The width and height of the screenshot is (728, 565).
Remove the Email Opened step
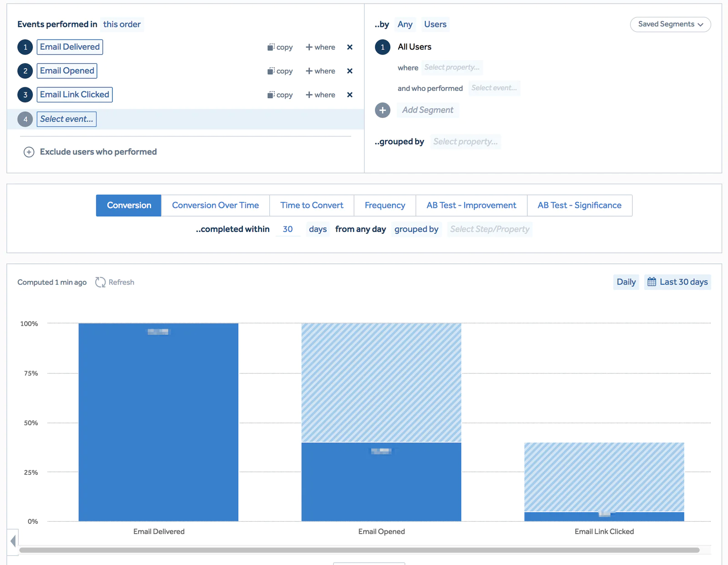349,71
